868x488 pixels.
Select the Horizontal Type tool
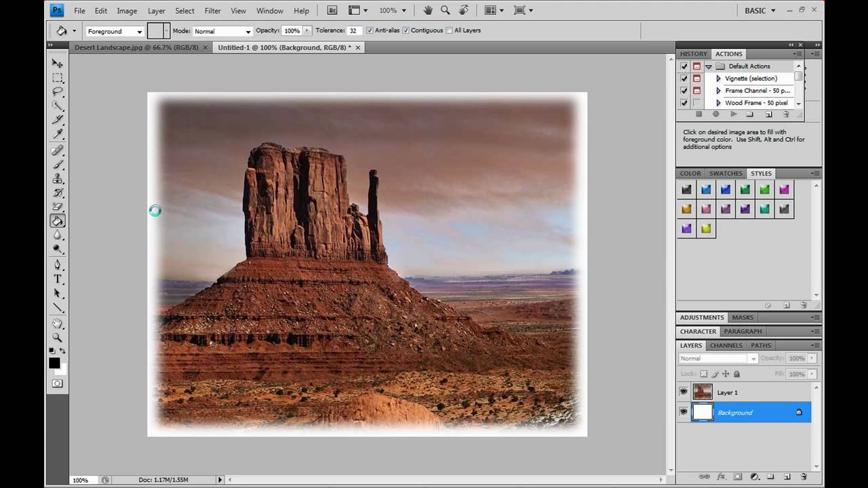coord(58,279)
